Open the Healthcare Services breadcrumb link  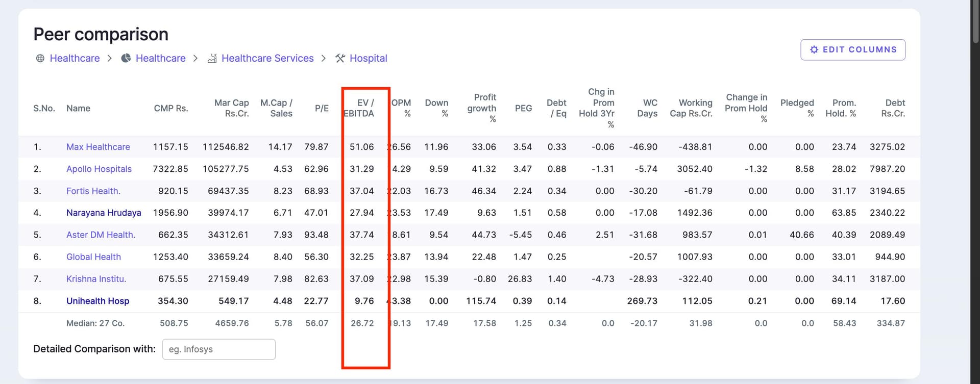tap(267, 58)
